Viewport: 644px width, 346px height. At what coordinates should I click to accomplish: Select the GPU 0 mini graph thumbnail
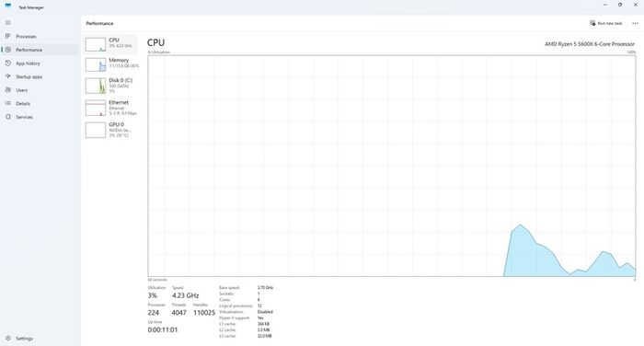coord(96,130)
